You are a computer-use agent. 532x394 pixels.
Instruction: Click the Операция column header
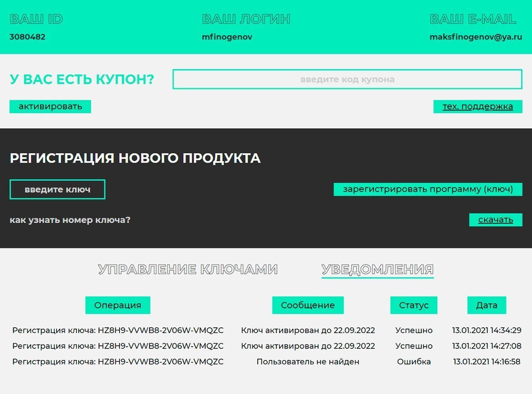(118, 305)
